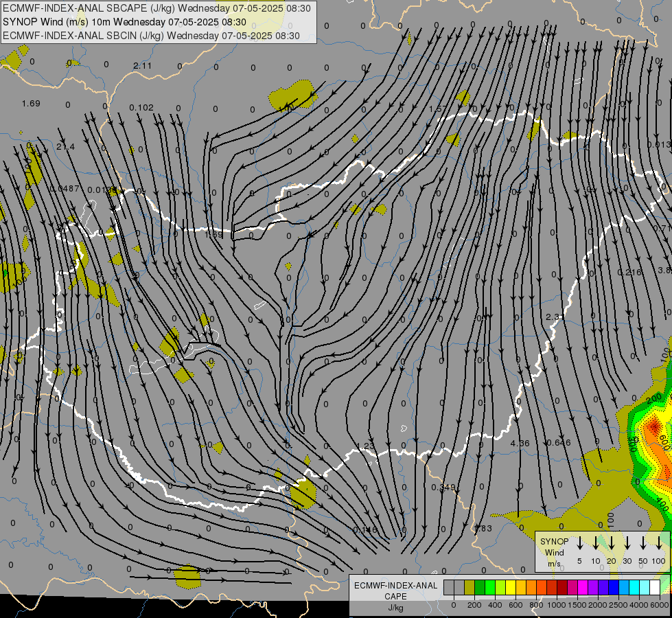
Task: Pick the red swatch left of 1000 tick
Action: (552, 587)
